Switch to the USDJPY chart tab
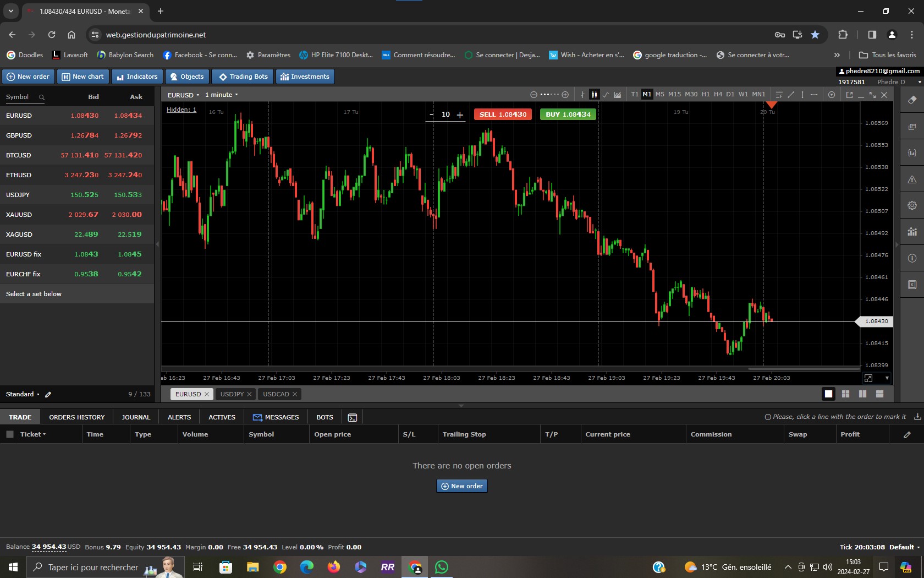 [232, 394]
